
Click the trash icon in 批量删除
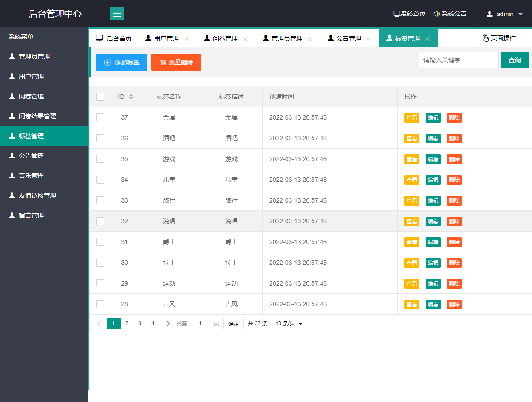click(163, 63)
